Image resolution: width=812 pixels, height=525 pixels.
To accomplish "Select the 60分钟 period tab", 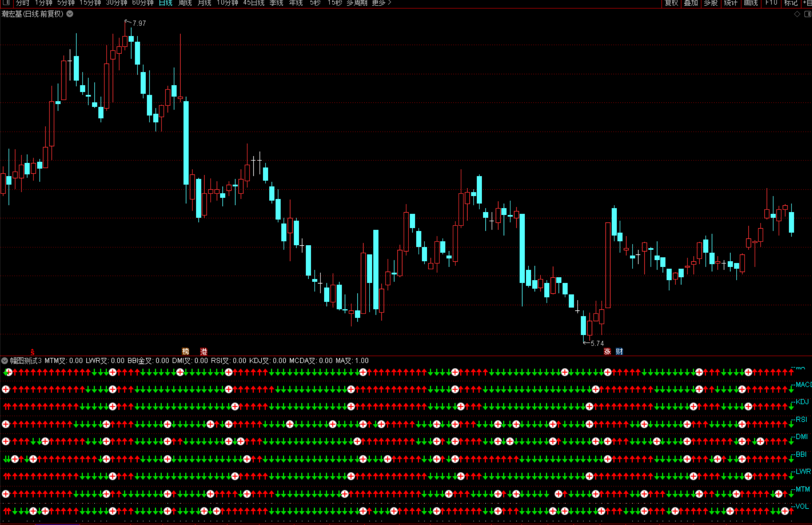I will pos(143,3).
